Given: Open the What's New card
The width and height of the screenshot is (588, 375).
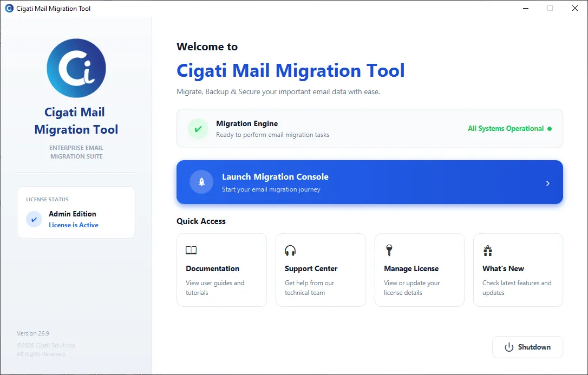Looking at the screenshot, I should click(x=518, y=270).
